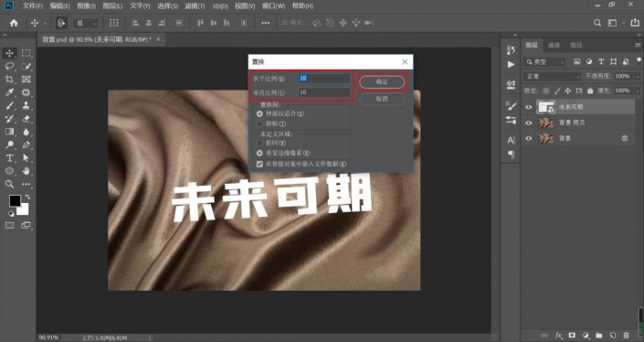Select the Wrap Around radio button
644x342 pixels.
click(x=259, y=143)
